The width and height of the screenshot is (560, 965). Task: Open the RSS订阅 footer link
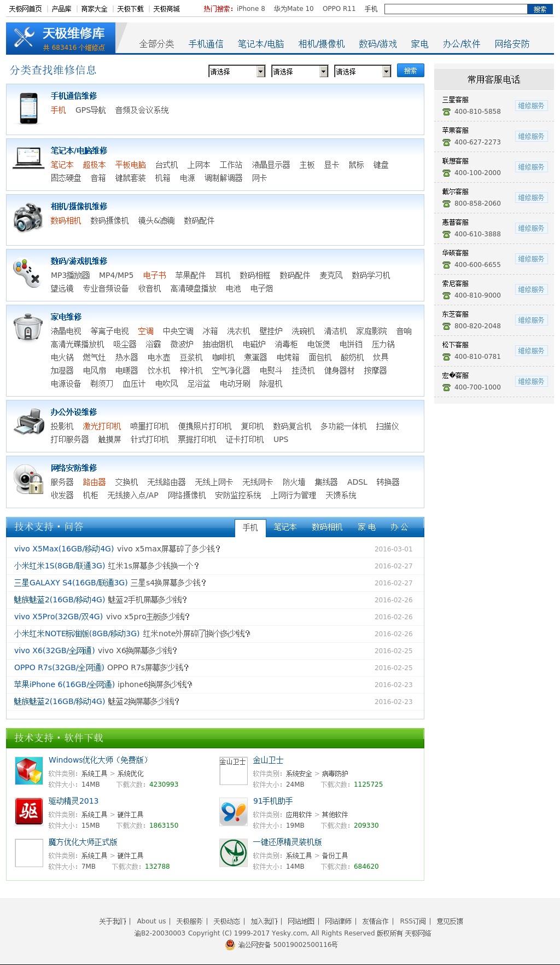(413, 921)
